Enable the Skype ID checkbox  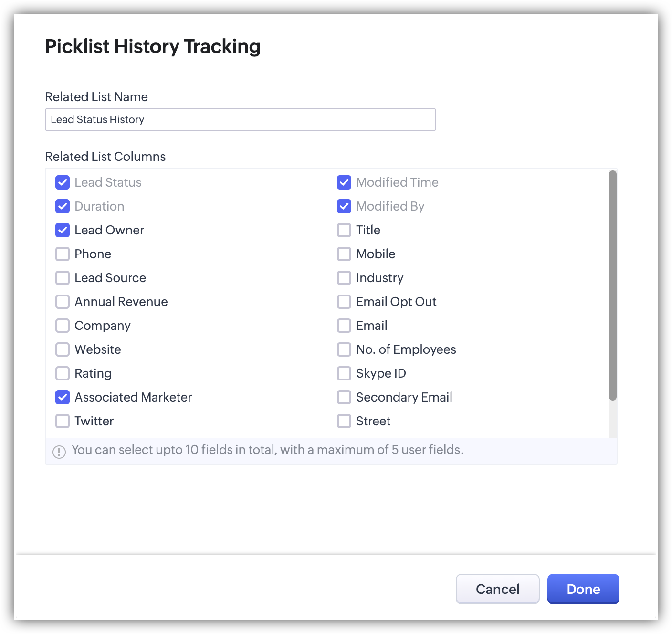344,373
